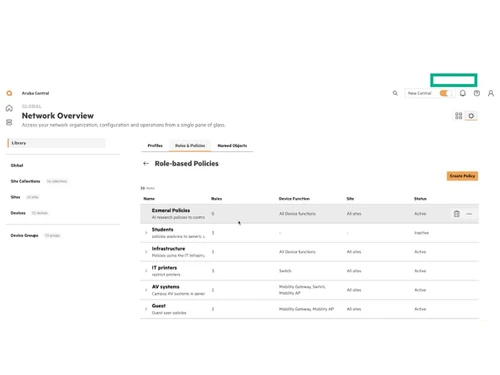Switch to the Roles & Policies tab
The image size is (500, 375).
190,146
